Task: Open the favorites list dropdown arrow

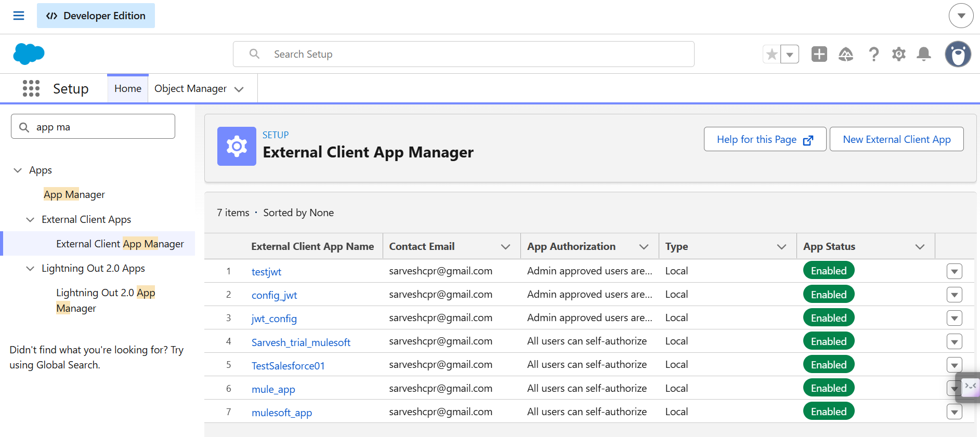Action: [790, 54]
